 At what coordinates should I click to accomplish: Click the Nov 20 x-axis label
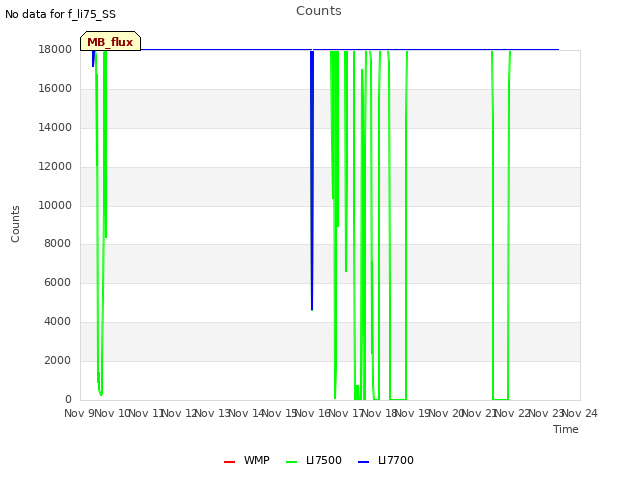pos(447,413)
